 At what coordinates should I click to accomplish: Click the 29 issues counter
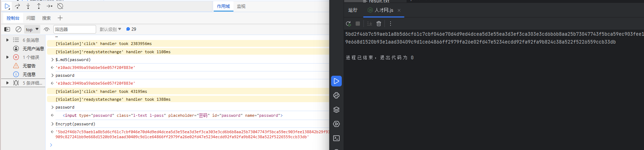[131, 29]
